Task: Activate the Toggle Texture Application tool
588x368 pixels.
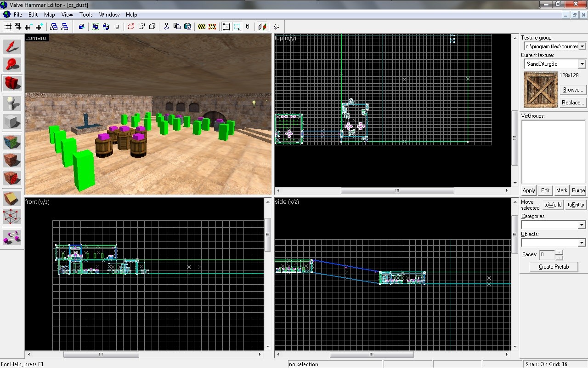Action: coord(12,141)
